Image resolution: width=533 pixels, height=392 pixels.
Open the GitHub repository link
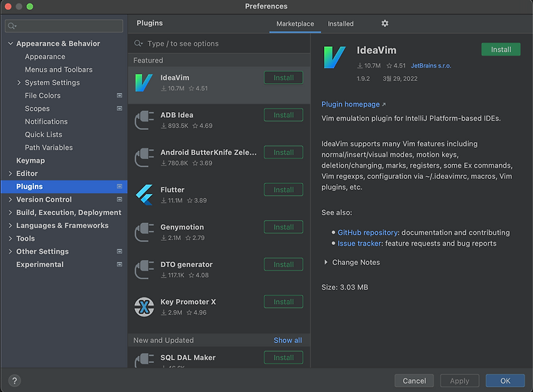367,233
